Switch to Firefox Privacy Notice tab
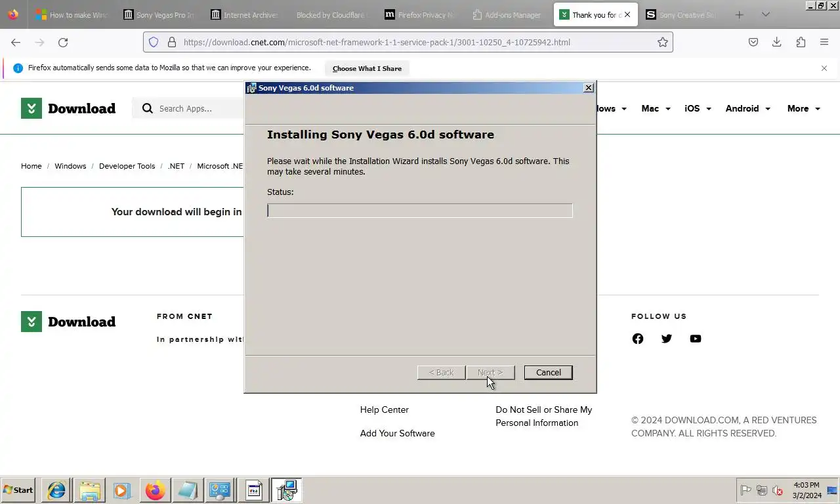This screenshot has width=840, height=504. pyautogui.click(x=420, y=14)
